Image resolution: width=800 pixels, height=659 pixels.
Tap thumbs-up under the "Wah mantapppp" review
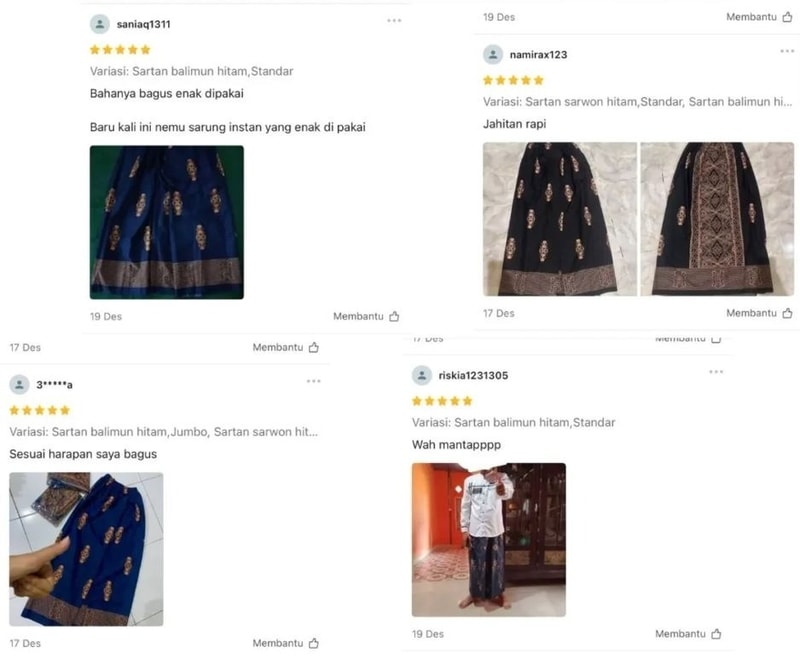tap(716, 634)
